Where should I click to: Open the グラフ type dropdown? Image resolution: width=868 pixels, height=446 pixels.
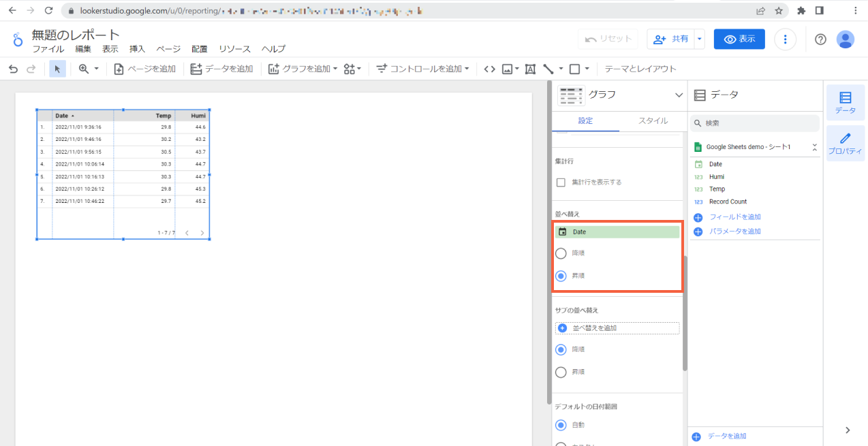tap(678, 95)
